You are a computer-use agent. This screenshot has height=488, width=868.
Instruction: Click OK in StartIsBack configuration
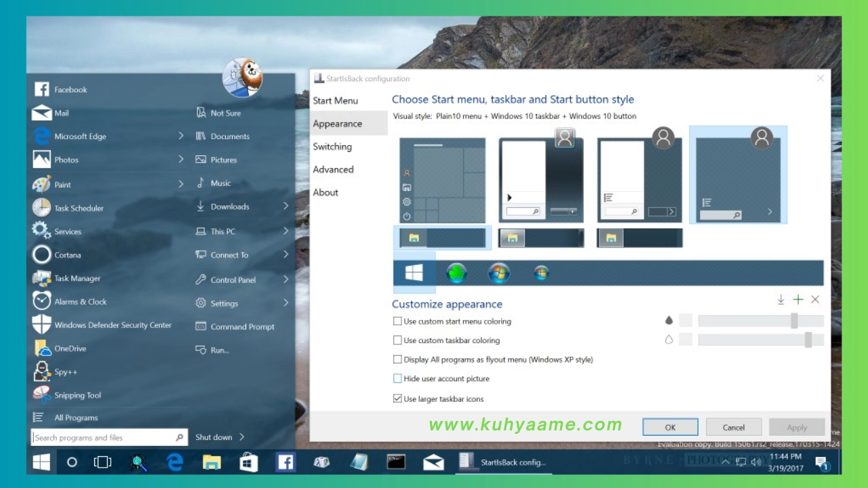[670, 427]
